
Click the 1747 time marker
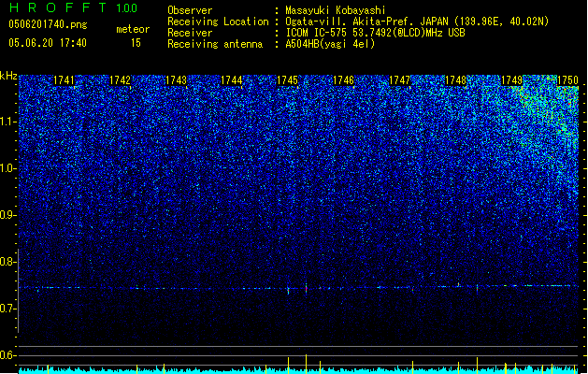coord(400,80)
